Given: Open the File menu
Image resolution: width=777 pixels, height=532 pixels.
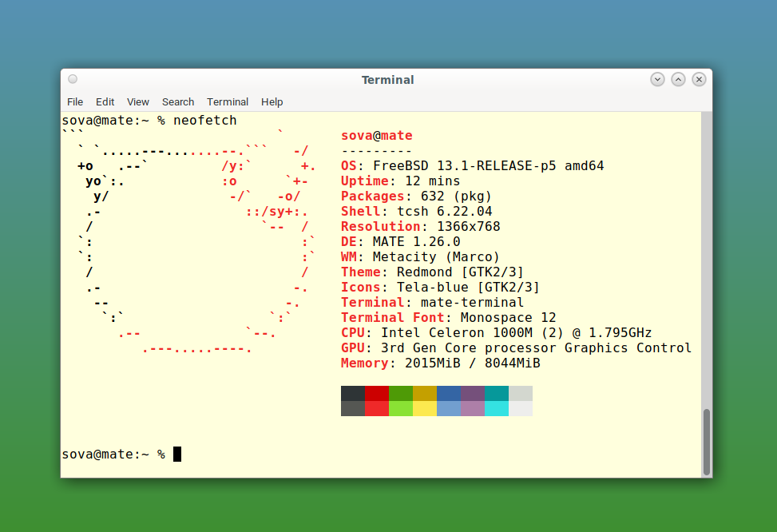Looking at the screenshot, I should (x=75, y=101).
